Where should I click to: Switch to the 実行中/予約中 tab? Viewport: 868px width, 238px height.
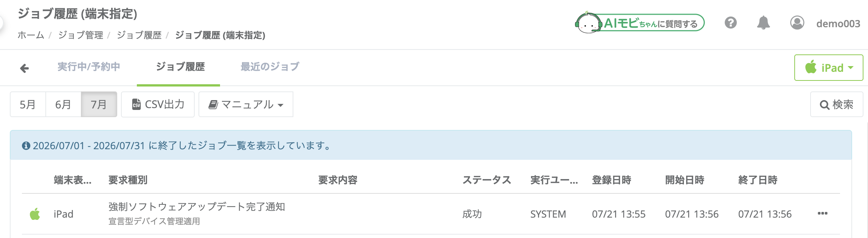point(88,67)
